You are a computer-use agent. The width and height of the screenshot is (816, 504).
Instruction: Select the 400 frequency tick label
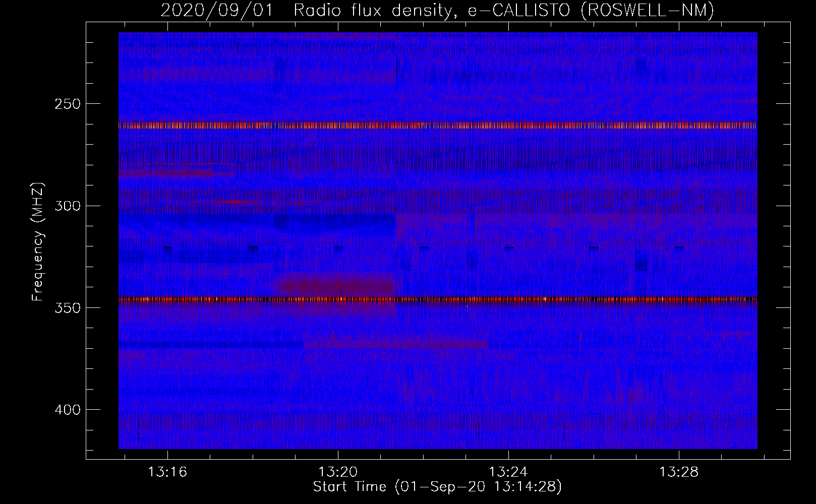(67, 410)
